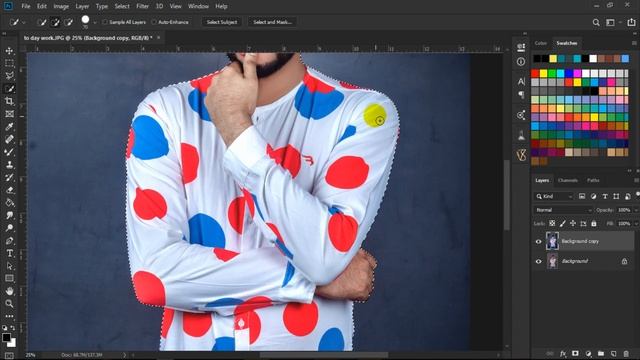
Task: Choose Add to selection mode brush icon
Action: [x=55, y=22]
